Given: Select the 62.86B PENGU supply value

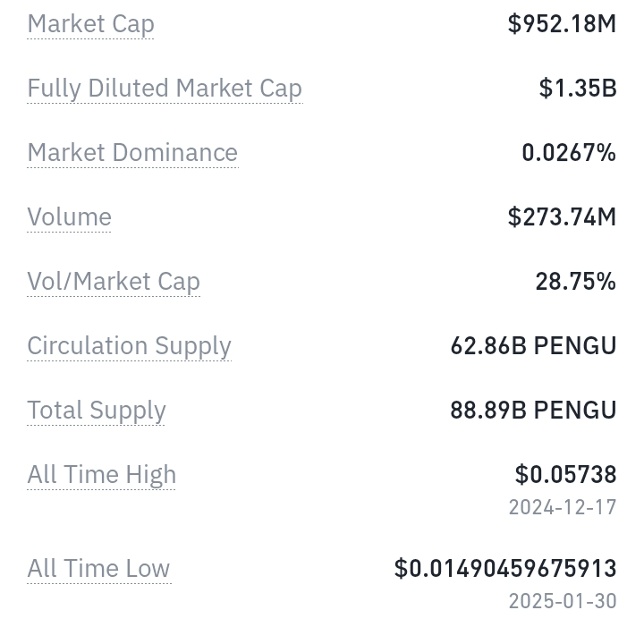Looking at the screenshot, I should tap(533, 346).
